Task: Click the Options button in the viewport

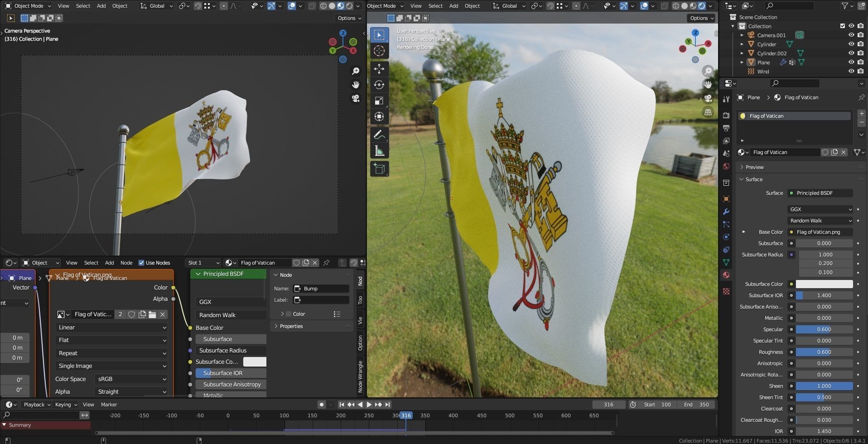Action: tap(348, 18)
